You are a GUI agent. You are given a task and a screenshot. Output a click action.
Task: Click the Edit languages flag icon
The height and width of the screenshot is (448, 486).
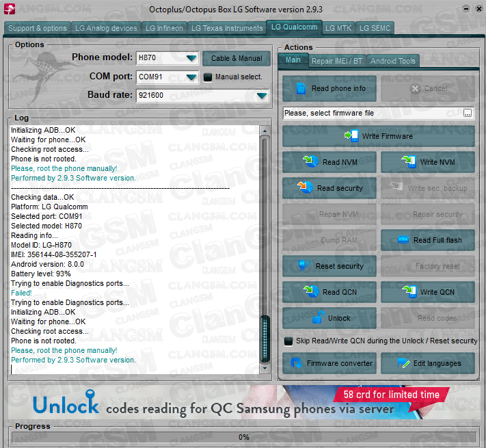pos(403,363)
